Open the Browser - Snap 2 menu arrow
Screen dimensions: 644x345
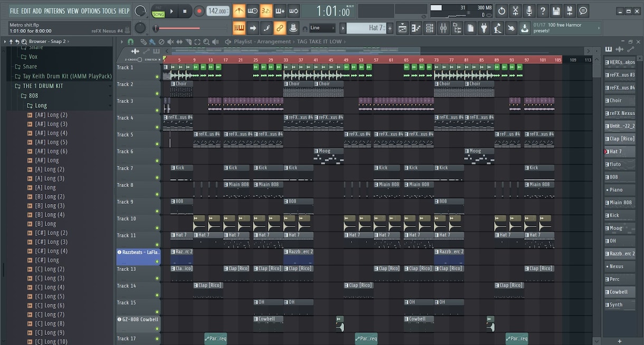[x=4, y=42]
